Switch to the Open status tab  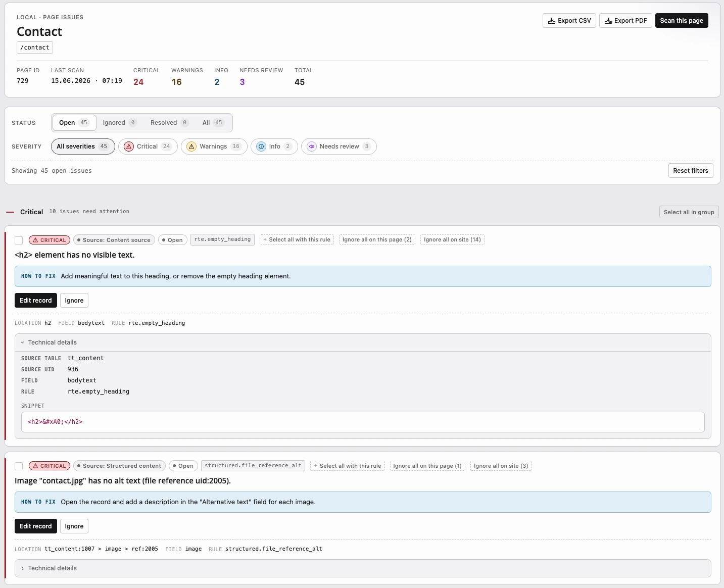point(74,123)
